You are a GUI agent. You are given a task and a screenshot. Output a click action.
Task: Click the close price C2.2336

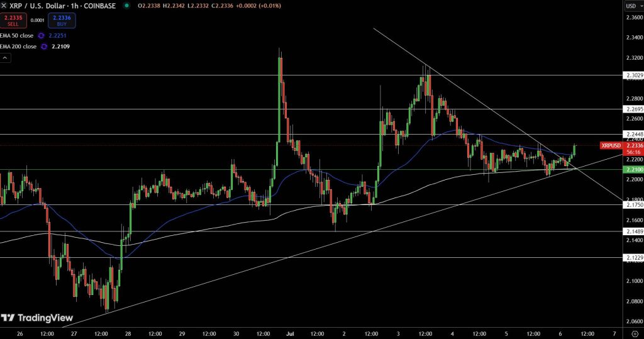click(222, 6)
